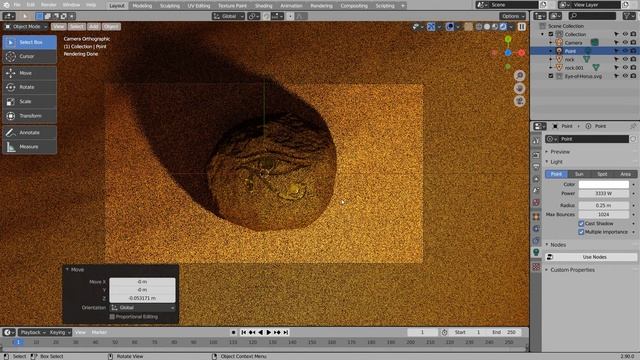Click the End frame 250 field
Screen dimensions: 640x360
(x=504, y=332)
